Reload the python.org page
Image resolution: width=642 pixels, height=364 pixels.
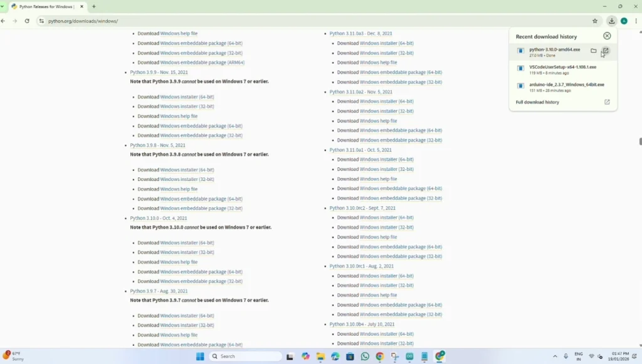[x=27, y=21]
